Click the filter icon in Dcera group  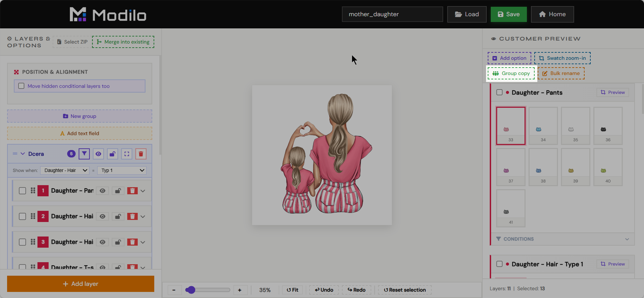84,154
